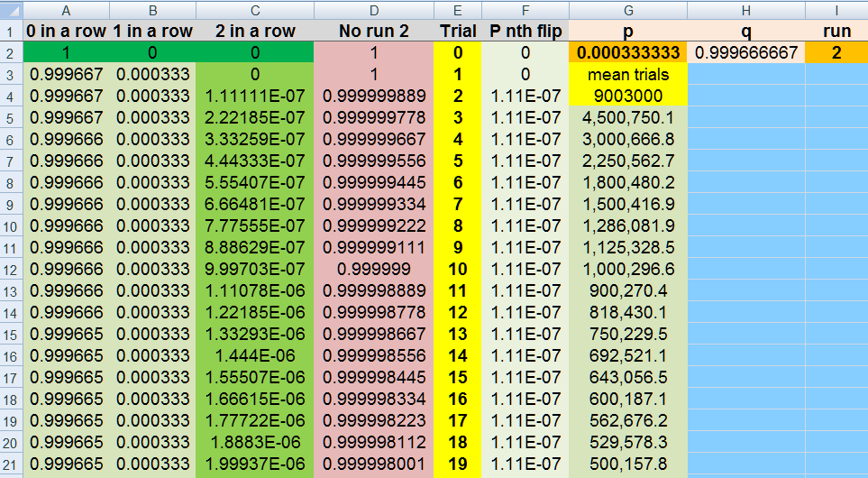Select the cell with 643,056.5

[x=628, y=377]
